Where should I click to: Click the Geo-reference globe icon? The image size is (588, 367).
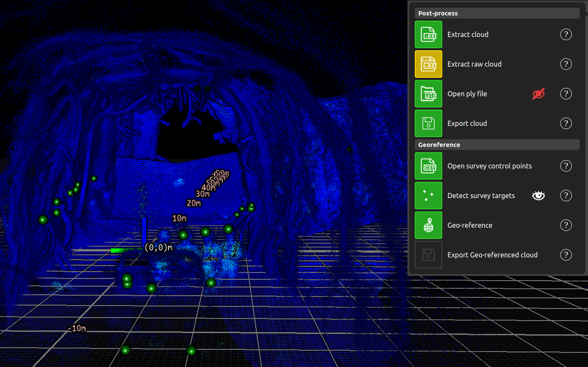pyautogui.click(x=428, y=225)
